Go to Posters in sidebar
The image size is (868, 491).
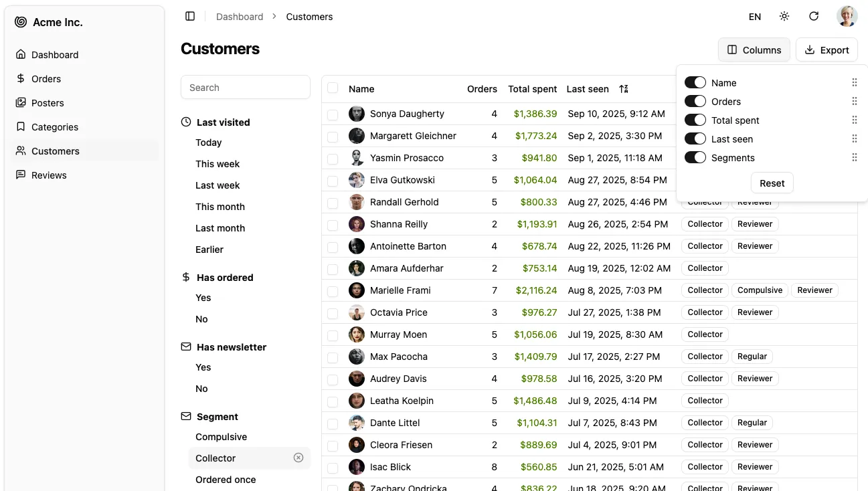tap(48, 103)
